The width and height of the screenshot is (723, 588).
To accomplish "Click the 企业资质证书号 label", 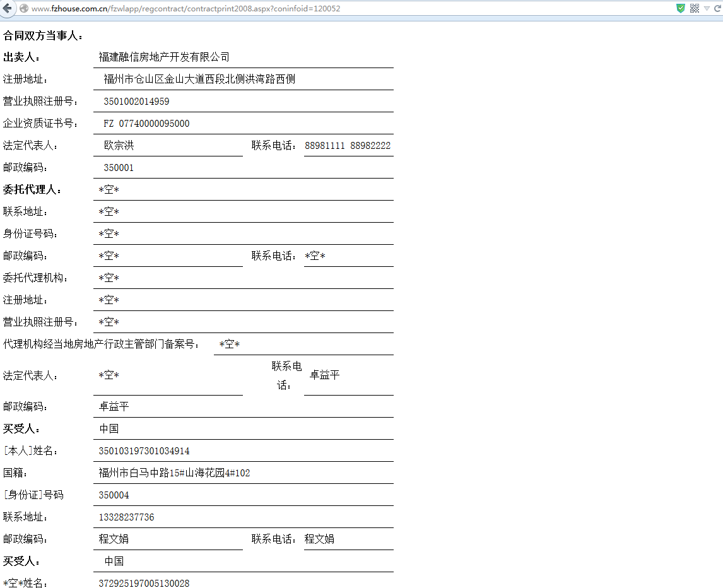I will tap(40, 124).
